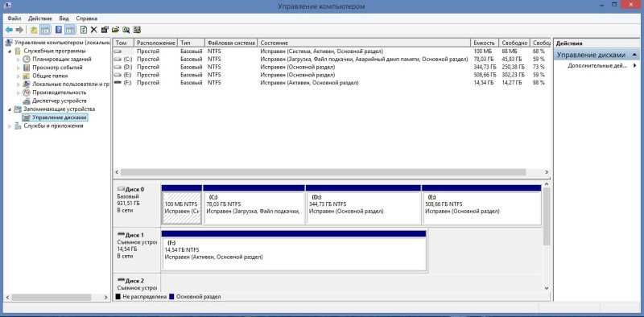
Task: Select the (D:) 344,73 ГБ partition block
Action: tap(364, 204)
